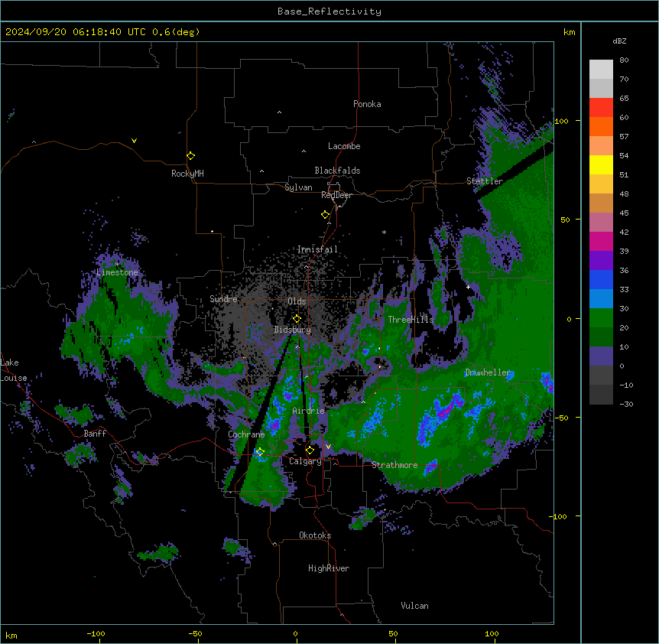Click the Didsbury label

(293, 330)
